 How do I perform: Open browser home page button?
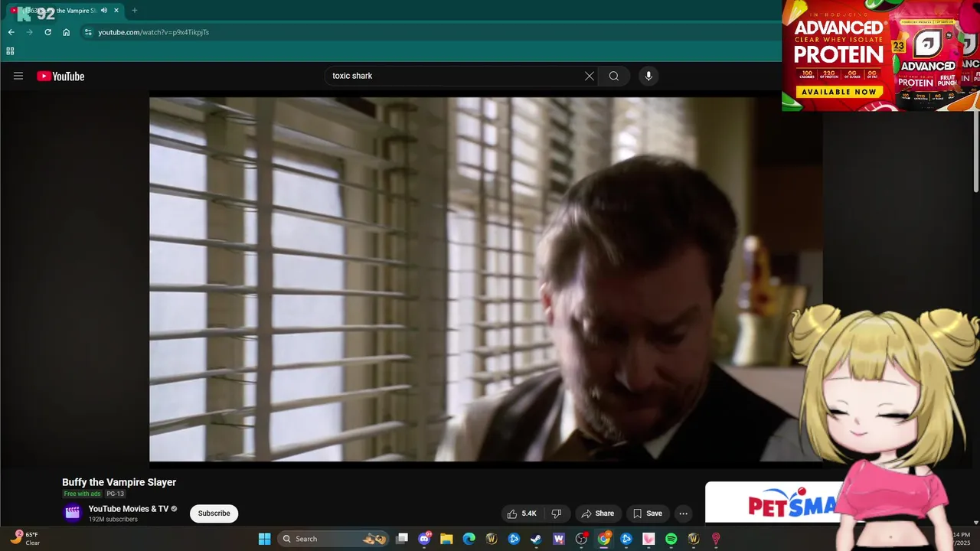pyautogui.click(x=67, y=32)
